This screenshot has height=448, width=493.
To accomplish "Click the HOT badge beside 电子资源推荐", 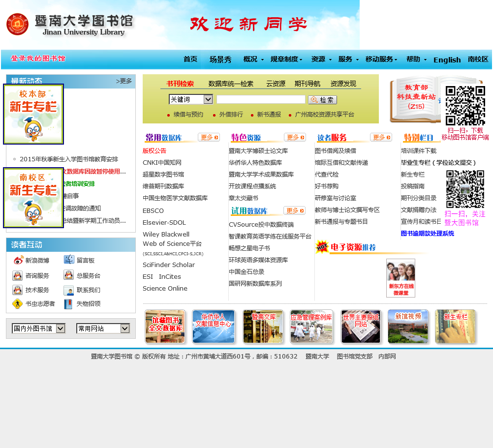I will tap(322, 247).
